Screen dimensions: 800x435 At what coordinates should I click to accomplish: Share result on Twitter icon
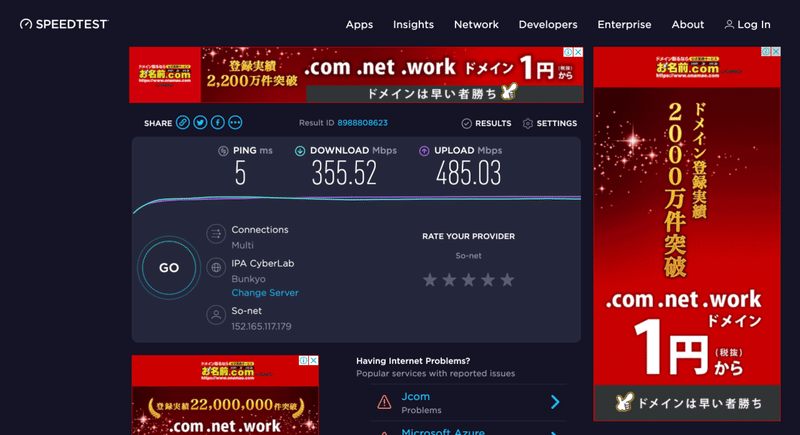[x=200, y=122]
